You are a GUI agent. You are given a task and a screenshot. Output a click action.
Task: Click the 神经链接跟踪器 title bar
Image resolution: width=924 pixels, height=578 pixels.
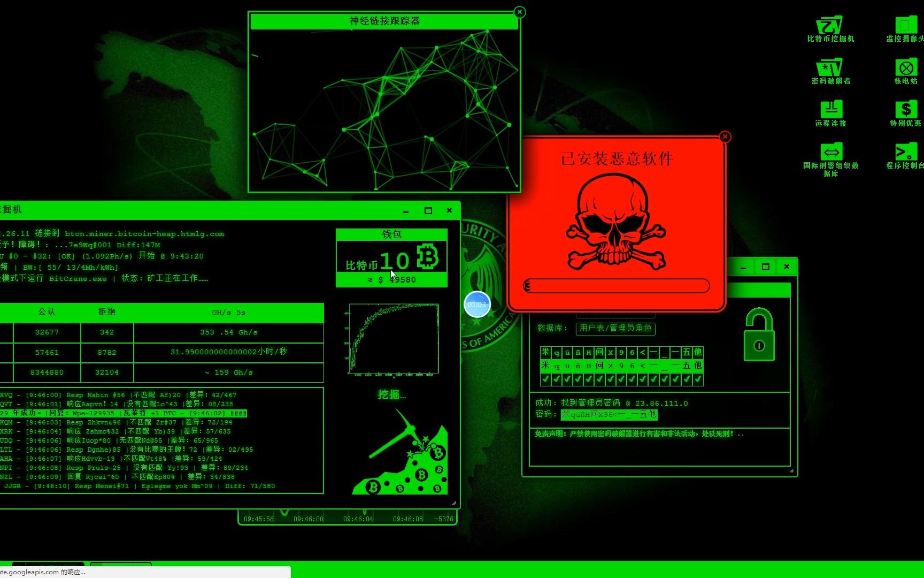click(384, 21)
